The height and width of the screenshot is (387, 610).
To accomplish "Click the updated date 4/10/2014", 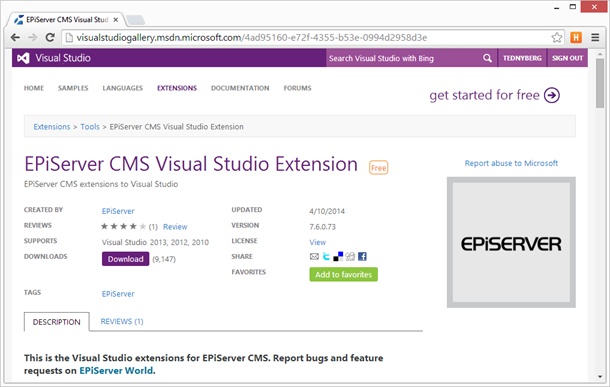I will coord(327,211).
